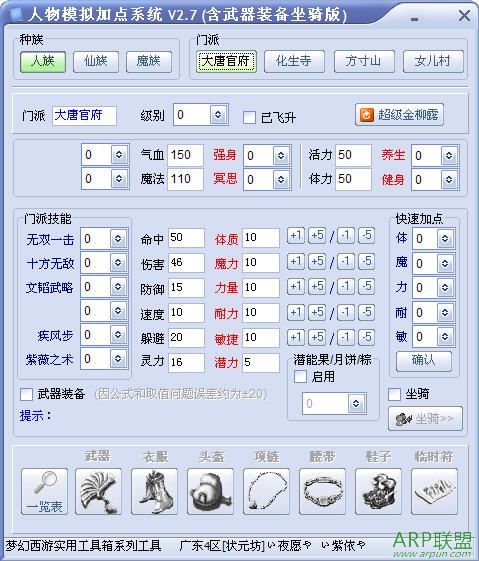Viewport: 479px width, 561px height.
Task: Click the 潜力 value field
Action: 261,363
